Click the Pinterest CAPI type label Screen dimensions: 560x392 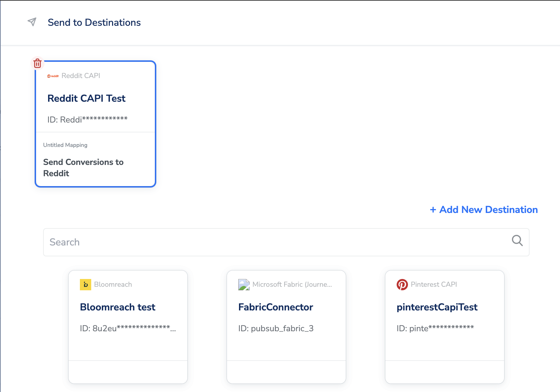point(434,285)
